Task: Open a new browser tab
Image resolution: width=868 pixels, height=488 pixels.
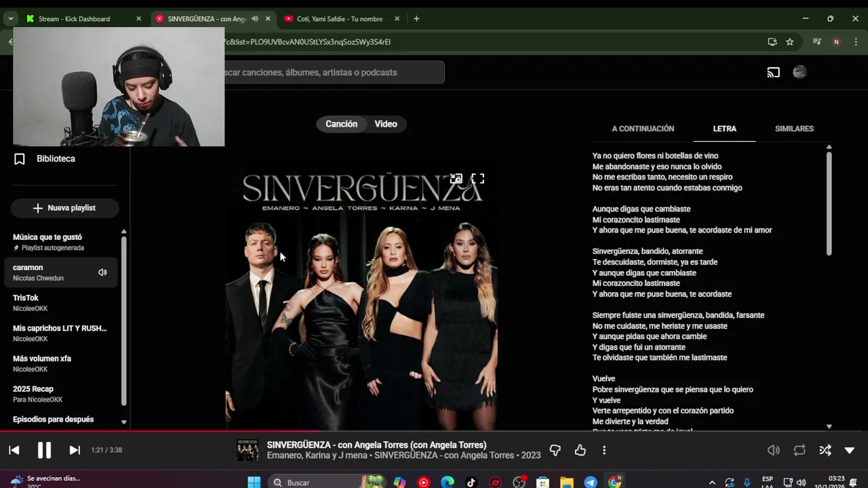Action: coord(416,19)
